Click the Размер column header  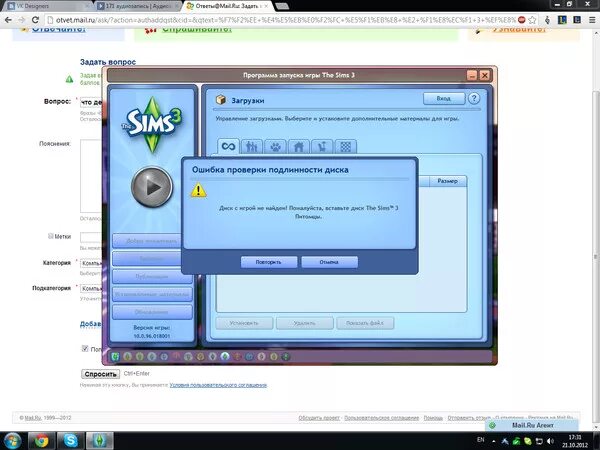(447, 181)
